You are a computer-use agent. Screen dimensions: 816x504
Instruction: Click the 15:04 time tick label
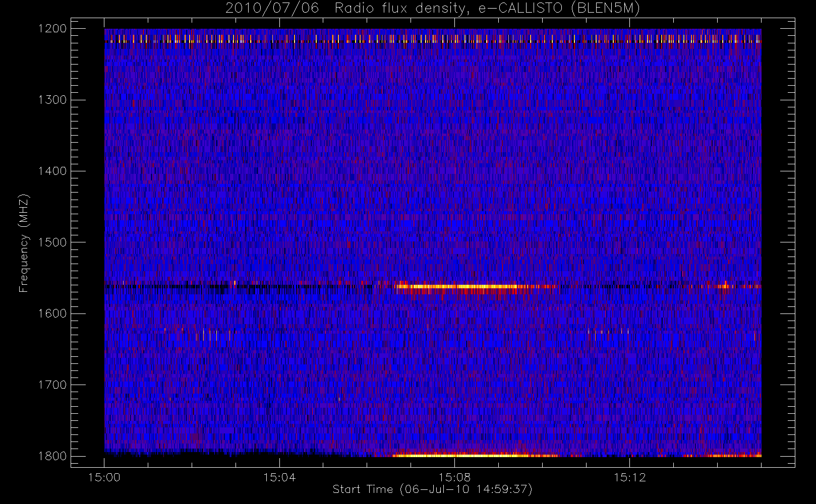[279, 477]
